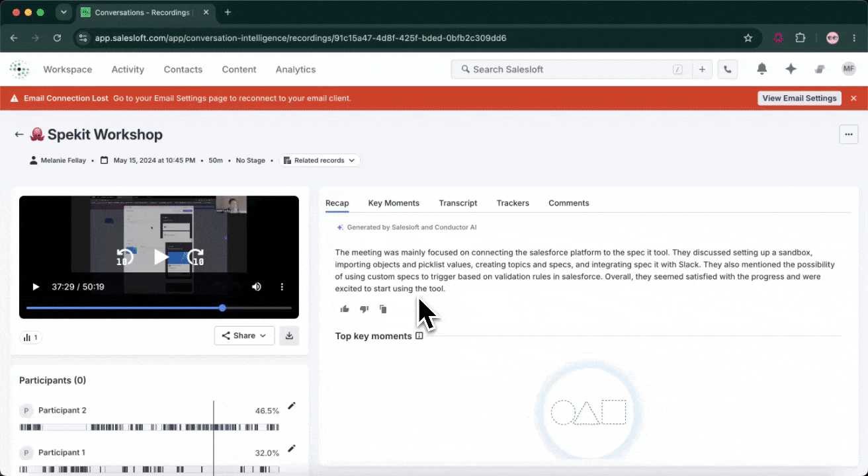The width and height of the screenshot is (868, 476).
Task: Open the phone dialer icon
Action: (728, 69)
